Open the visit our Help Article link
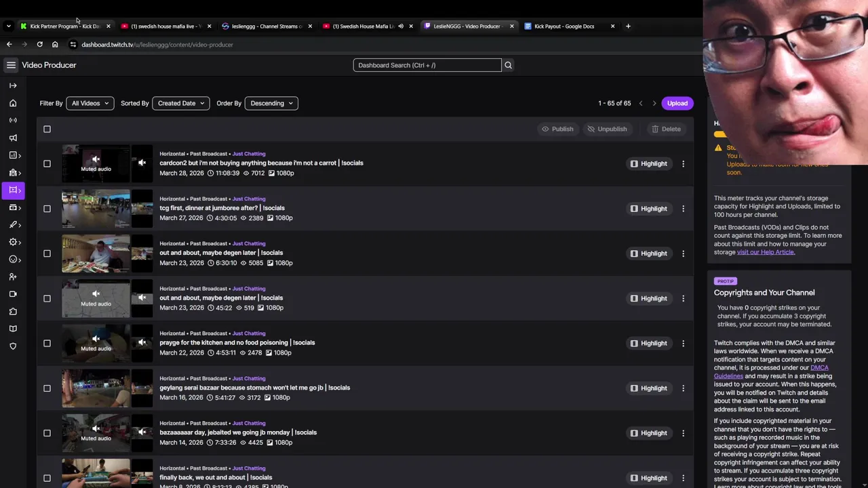Image resolution: width=868 pixels, height=488 pixels. point(766,252)
